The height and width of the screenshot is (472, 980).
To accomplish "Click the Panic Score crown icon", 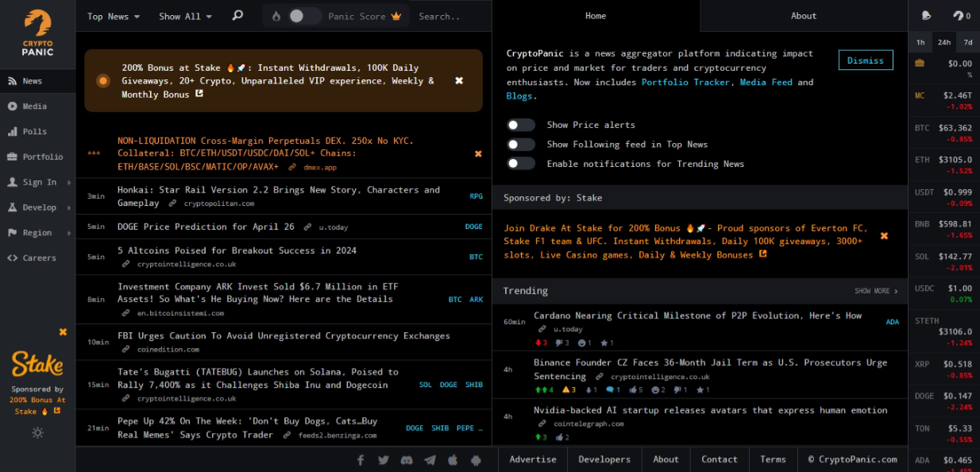I will click(x=396, y=16).
